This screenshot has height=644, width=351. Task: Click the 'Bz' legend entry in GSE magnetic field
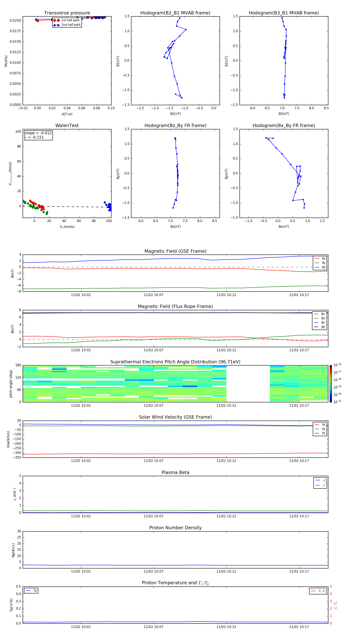(320, 267)
